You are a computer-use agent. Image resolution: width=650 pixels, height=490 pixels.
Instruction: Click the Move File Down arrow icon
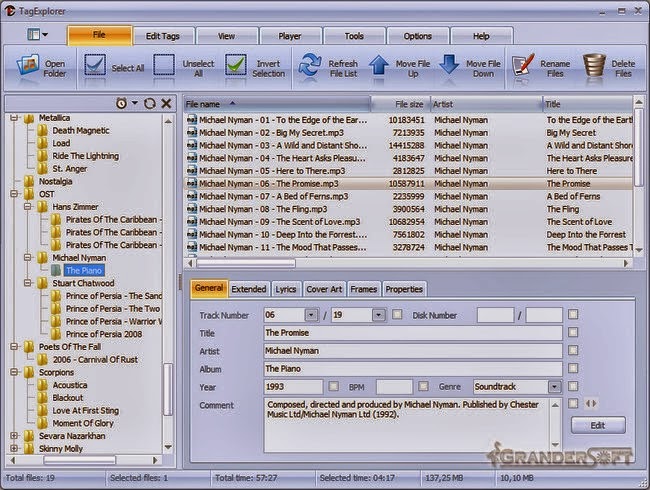click(449, 64)
